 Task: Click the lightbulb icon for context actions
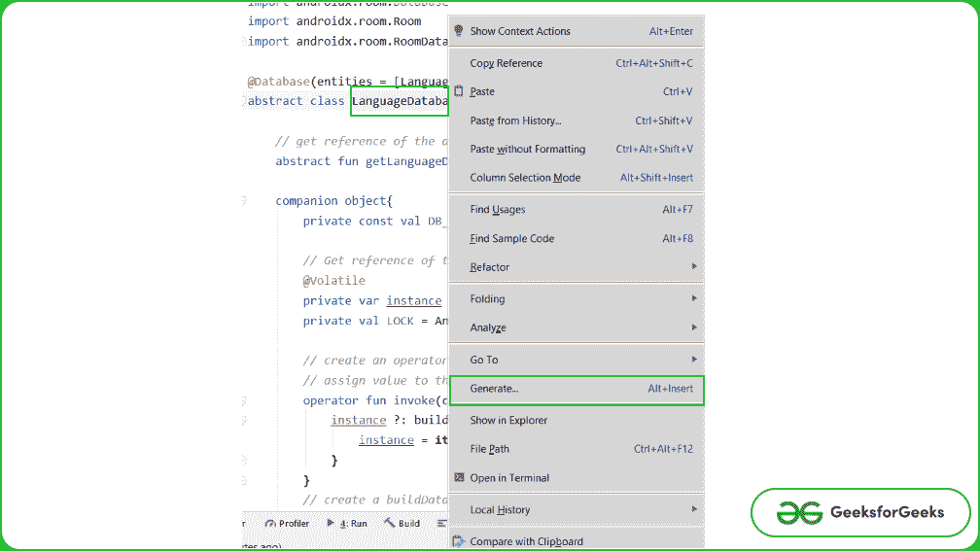459,31
